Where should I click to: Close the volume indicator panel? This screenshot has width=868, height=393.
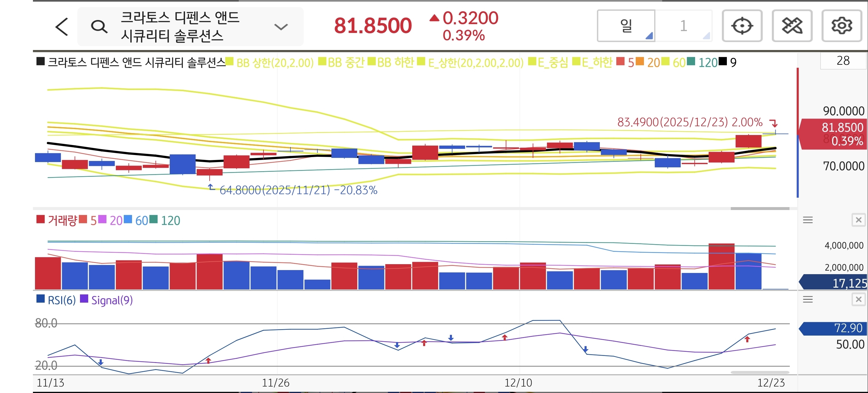point(858,220)
